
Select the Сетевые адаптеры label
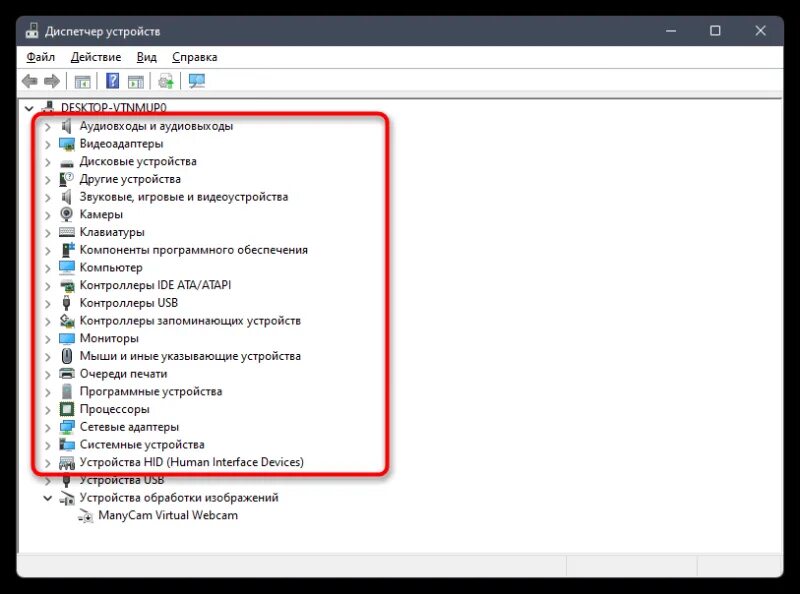[129, 427]
